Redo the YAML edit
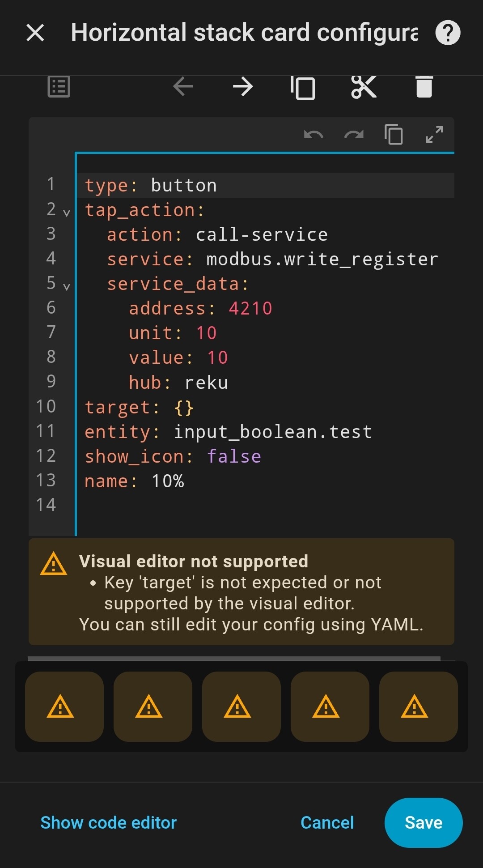The height and width of the screenshot is (868, 483). coord(354,135)
